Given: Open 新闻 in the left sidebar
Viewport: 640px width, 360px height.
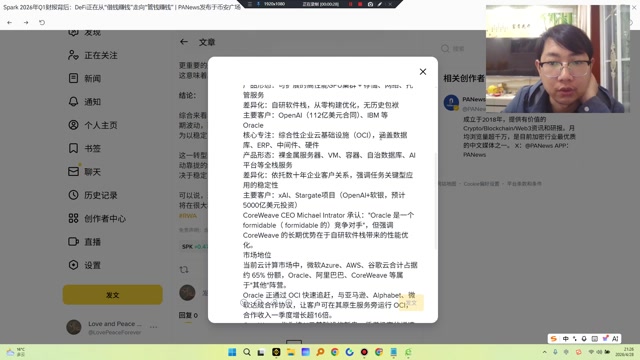Looking at the screenshot, I should click(84, 78).
